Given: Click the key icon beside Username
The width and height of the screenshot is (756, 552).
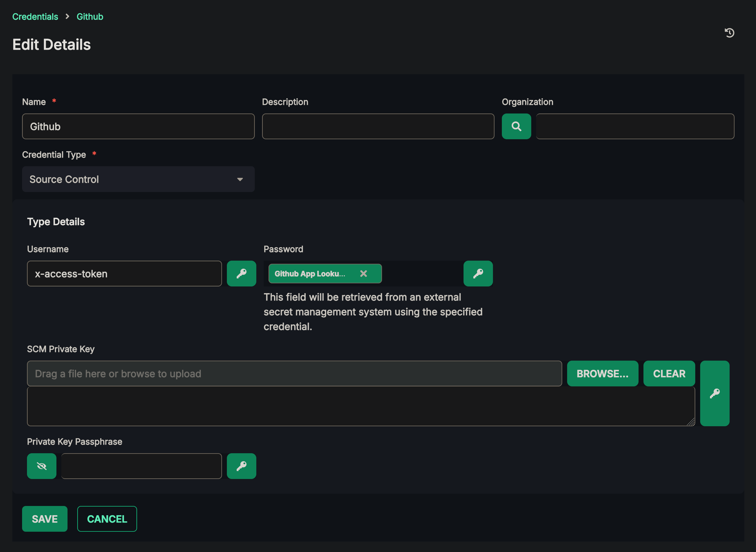Looking at the screenshot, I should coord(241,273).
